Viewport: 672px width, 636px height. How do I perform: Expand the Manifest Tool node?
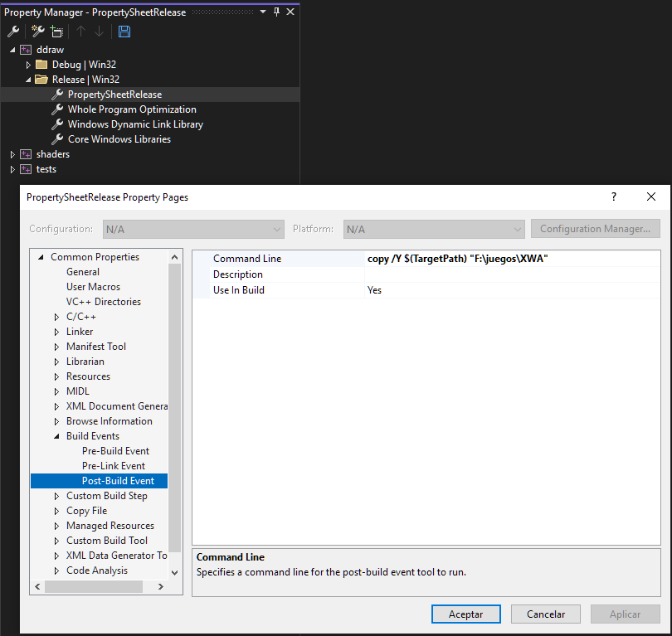[56, 347]
